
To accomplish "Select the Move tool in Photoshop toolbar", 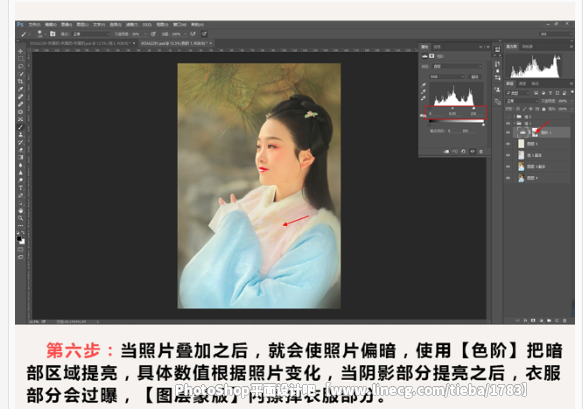I will tap(21, 51).
